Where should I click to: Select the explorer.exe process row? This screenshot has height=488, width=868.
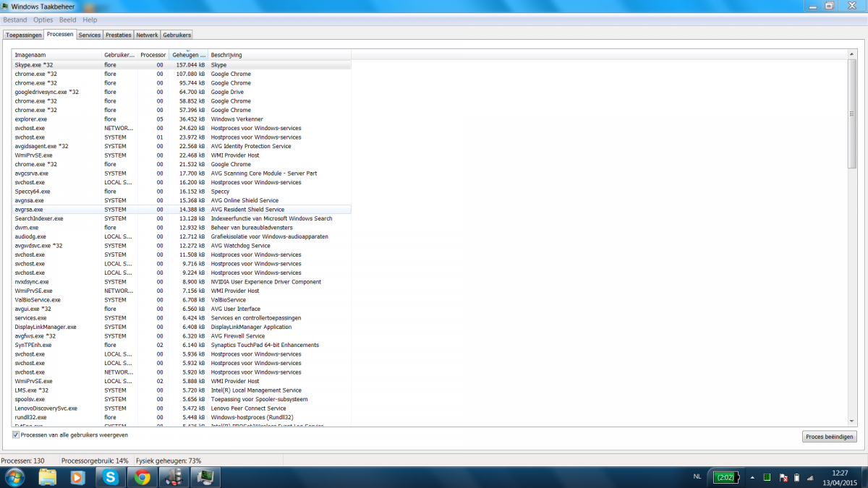[182, 119]
